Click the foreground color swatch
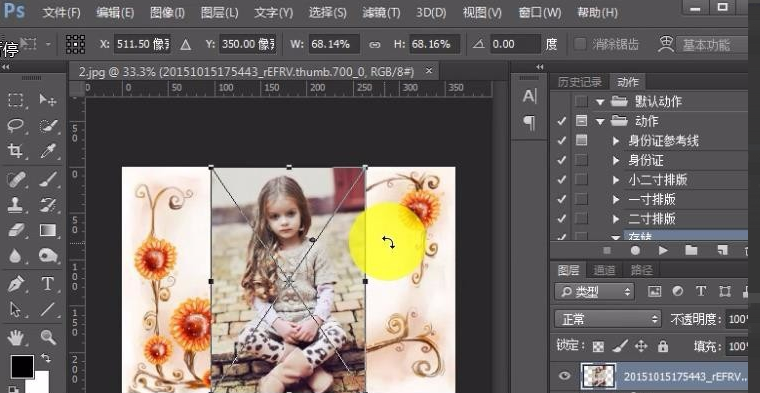The image size is (760, 393). (22, 366)
